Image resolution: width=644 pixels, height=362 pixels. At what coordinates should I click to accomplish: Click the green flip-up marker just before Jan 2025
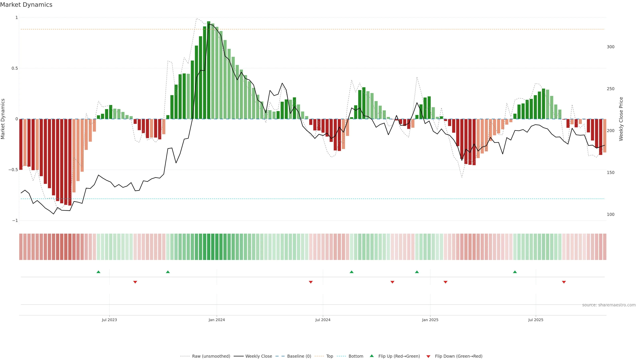pos(417,272)
